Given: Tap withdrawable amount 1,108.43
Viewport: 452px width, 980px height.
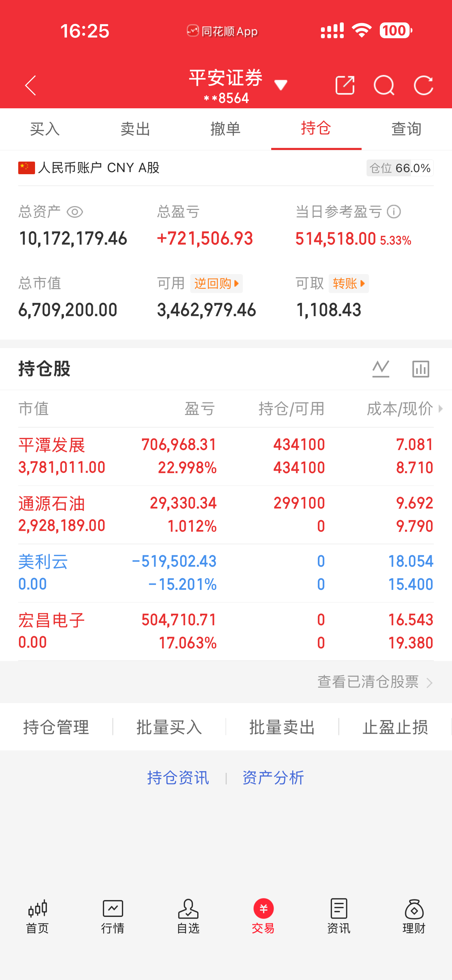Looking at the screenshot, I should [x=328, y=310].
